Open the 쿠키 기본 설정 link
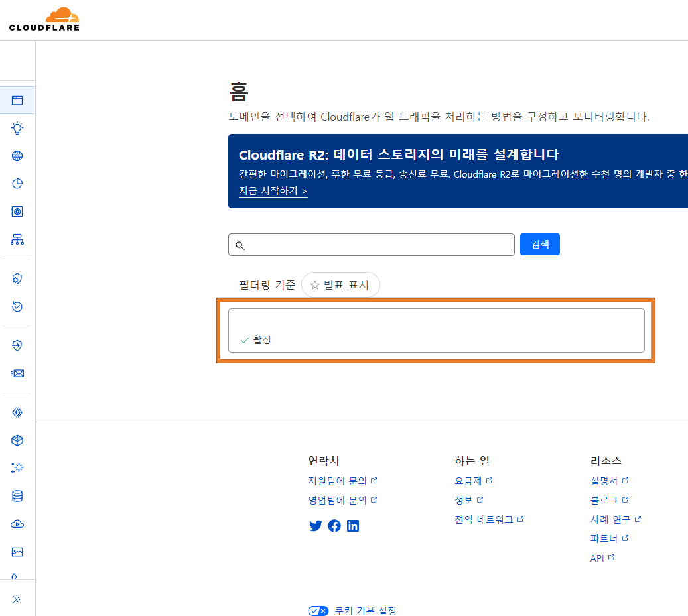Viewport: 688px width, 616px height. (x=366, y=611)
